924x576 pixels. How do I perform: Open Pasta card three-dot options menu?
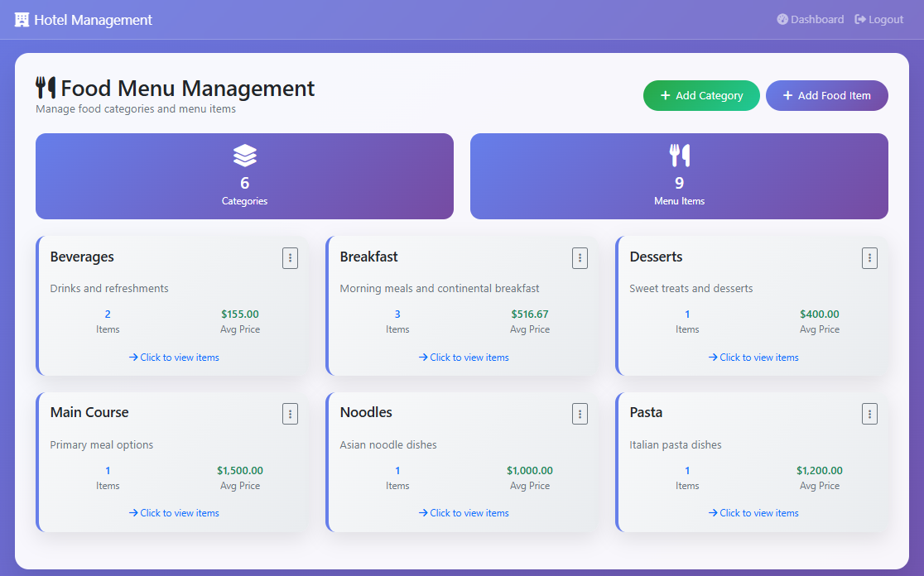point(869,414)
